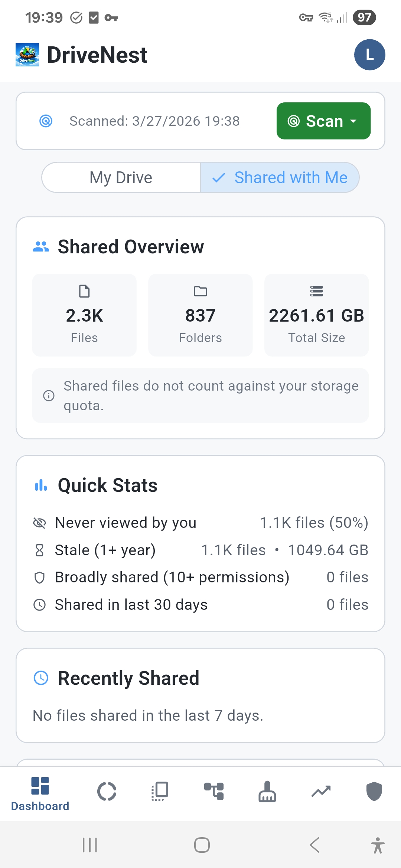Open the Stale (1+ year) stat row

point(200,550)
